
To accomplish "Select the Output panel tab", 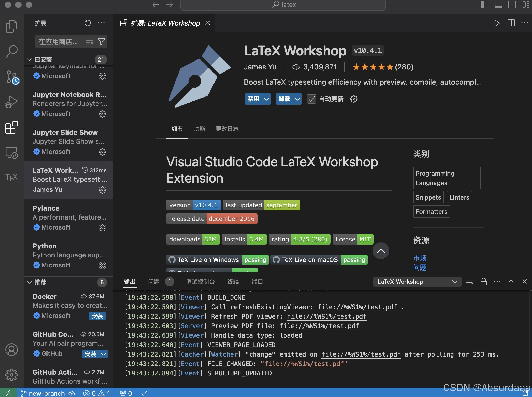I will pos(130,282).
